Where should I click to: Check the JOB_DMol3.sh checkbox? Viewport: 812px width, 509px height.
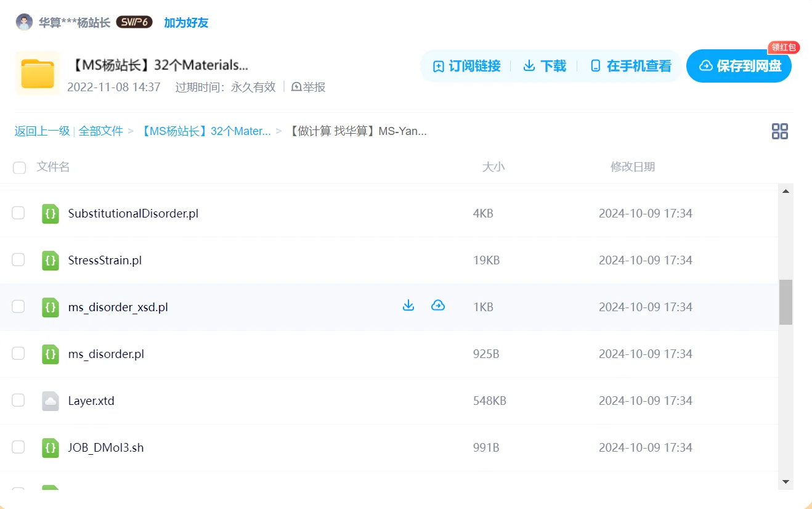[x=18, y=447]
